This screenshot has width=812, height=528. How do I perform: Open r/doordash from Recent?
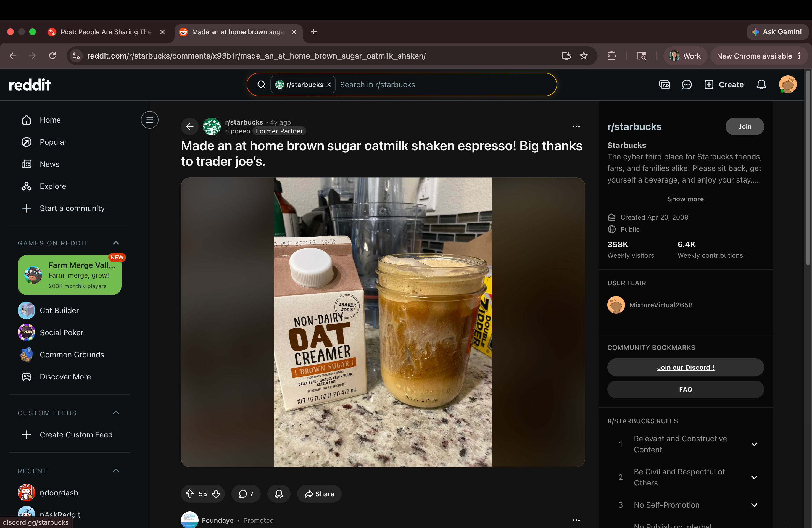pos(70,493)
